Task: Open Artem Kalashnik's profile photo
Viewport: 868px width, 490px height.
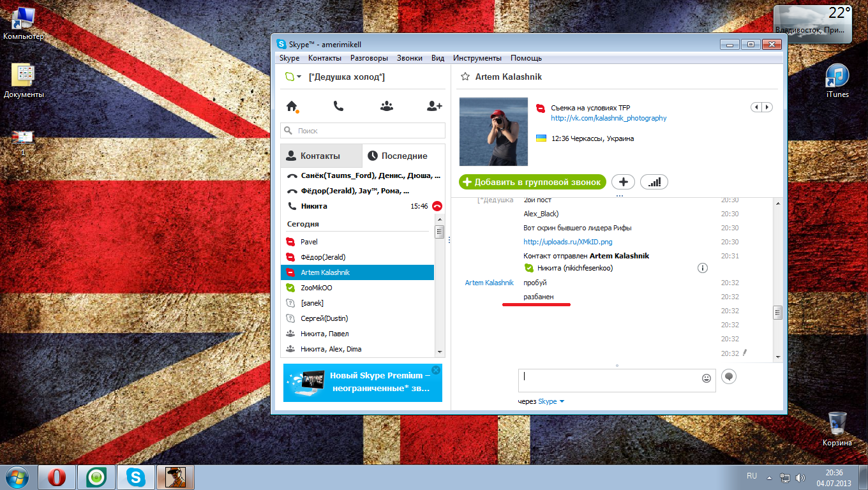Action: 493,131
